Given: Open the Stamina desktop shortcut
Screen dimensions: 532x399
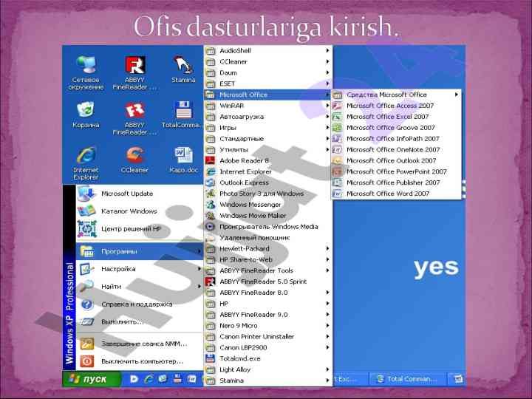Looking at the screenshot, I should pyautogui.click(x=183, y=66).
